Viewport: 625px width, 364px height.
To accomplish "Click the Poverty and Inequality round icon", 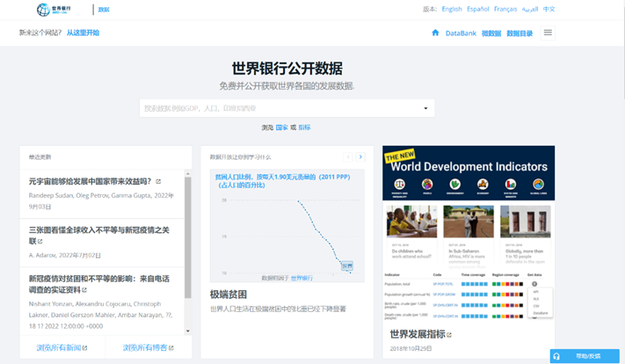I will (x=399, y=184).
